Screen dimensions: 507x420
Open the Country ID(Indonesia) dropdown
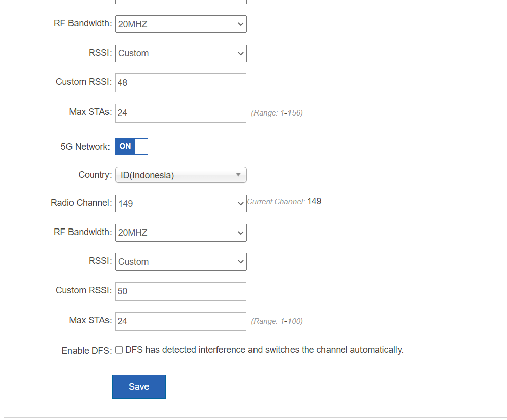pos(181,175)
